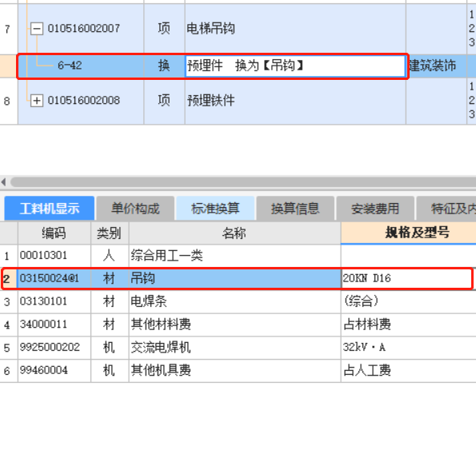Screen dimensions: 476x458
Task: Click the 换 category cell
Action: [164, 66]
